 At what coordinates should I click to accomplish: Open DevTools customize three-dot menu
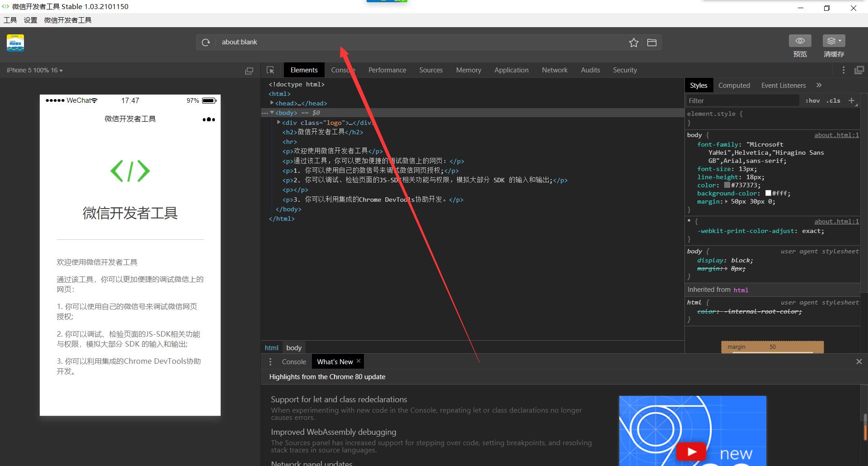coord(844,70)
